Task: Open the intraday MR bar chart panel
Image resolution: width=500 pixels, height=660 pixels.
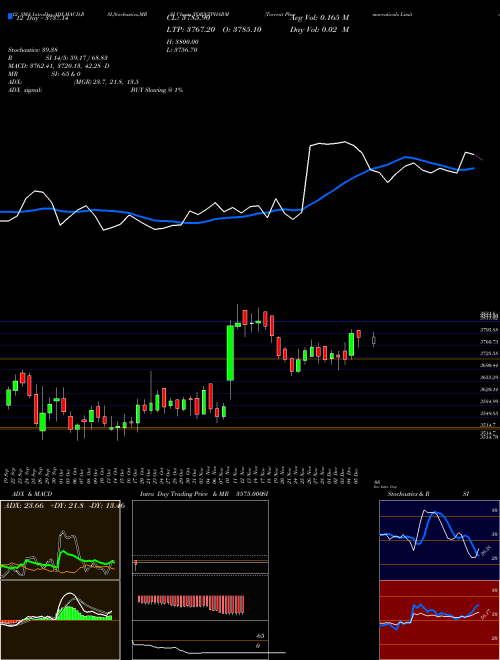Action: [200, 580]
